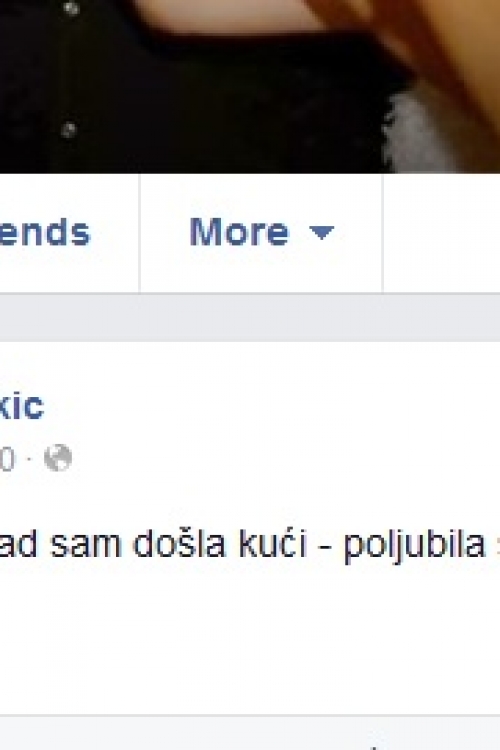Click the globe public-privacy icon

(x=58, y=458)
